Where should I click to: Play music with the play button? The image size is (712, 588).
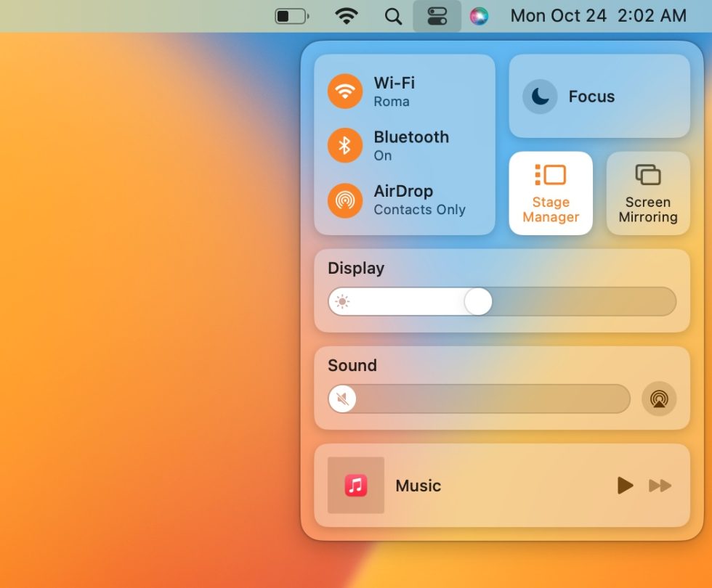(x=626, y=486)
